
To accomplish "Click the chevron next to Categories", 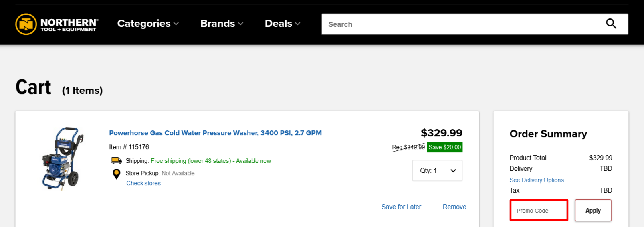I will click(x=176, y=24).
